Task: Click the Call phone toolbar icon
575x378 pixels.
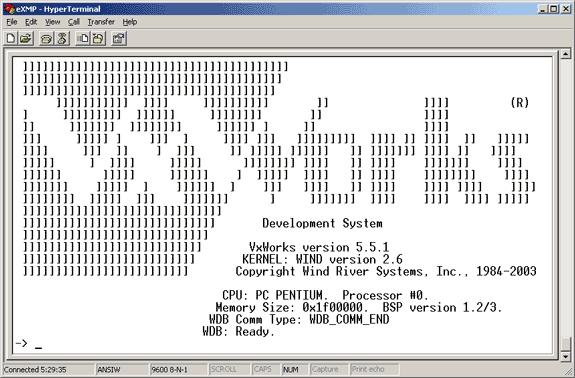Action: tap(46, 38)
